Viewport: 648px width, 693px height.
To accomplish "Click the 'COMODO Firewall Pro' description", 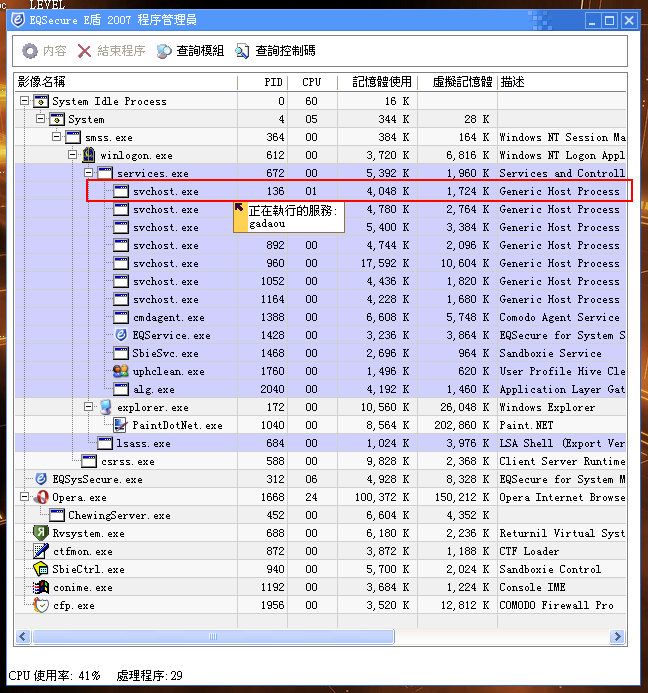I will [556, 605].
